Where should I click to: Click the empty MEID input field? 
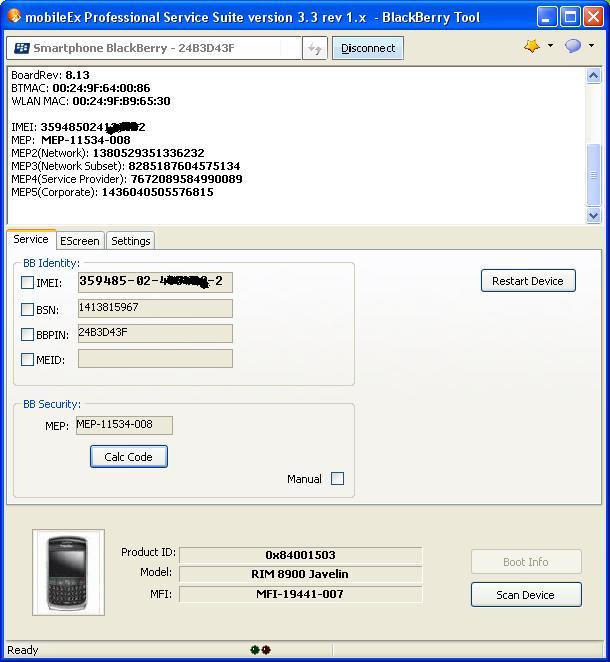[x=155, y=358]
